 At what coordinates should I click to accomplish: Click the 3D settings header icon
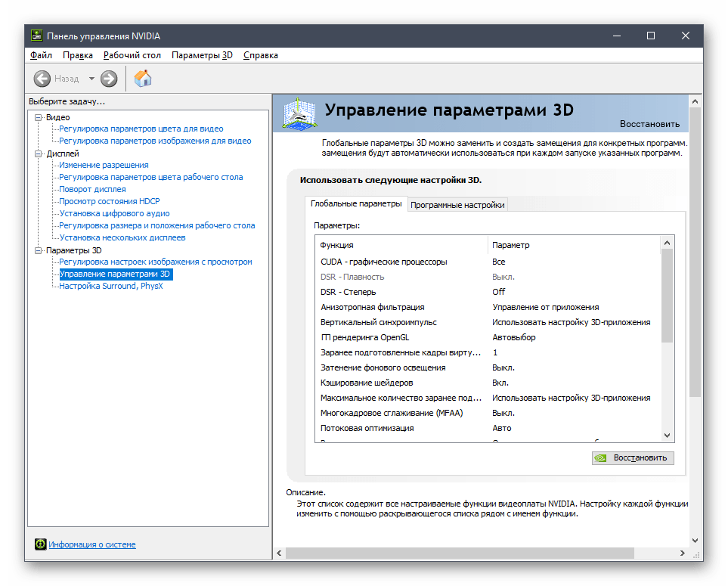click(299, 113)
